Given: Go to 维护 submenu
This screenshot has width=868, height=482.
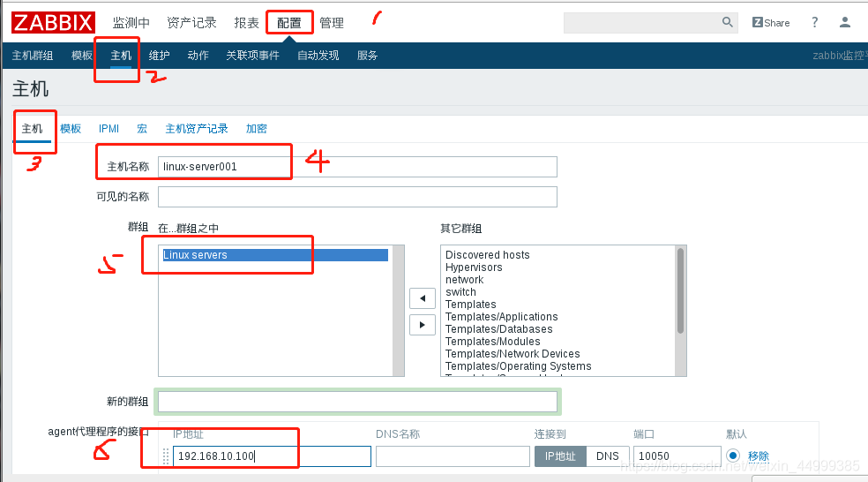Looking at the screenshot, I should [x=159, y=56].
